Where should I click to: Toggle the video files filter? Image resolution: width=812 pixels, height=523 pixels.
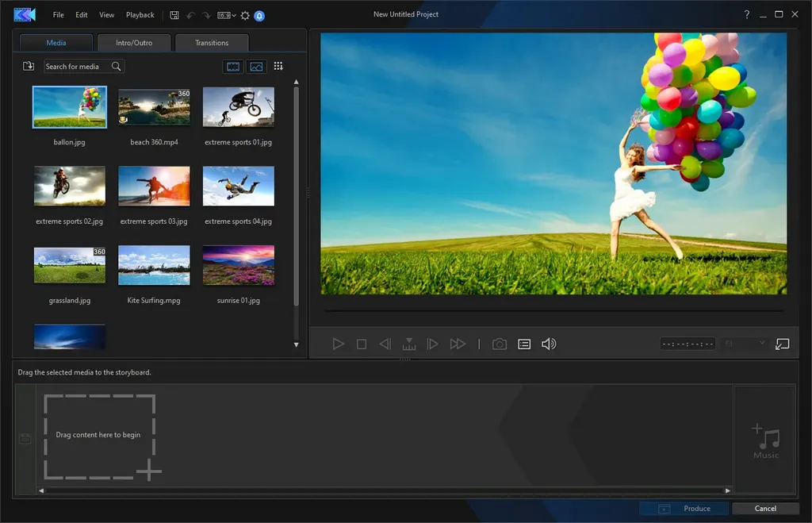coord(233,67)
